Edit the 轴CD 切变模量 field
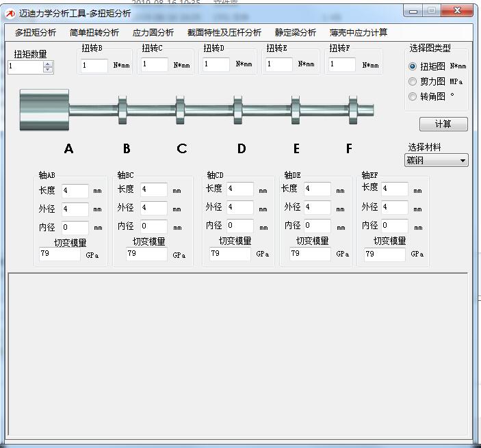Image resolution: width=481 pixels, height=448 pixels. click(230, 254)
